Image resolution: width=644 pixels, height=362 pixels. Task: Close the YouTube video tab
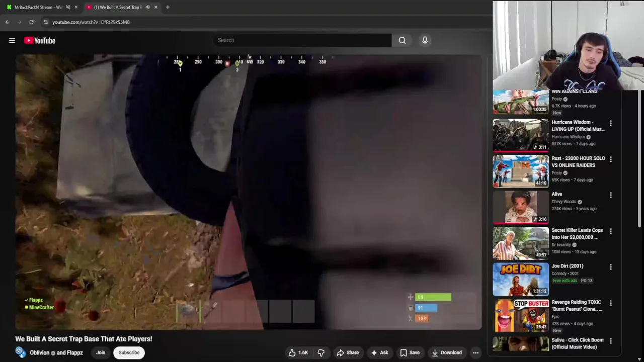pos(155,8)
